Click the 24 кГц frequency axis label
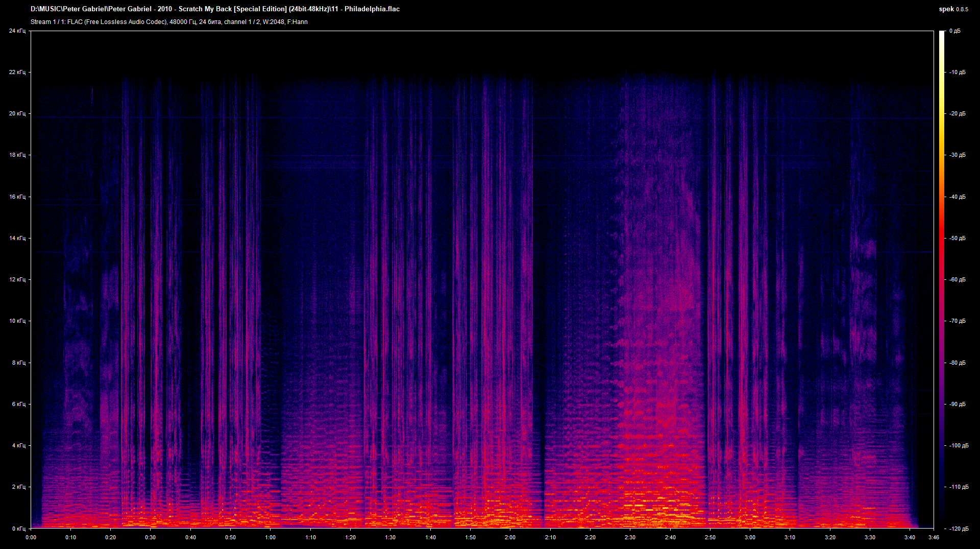The height and width of the screenshot is (549, 980). (x=17, y=31)
